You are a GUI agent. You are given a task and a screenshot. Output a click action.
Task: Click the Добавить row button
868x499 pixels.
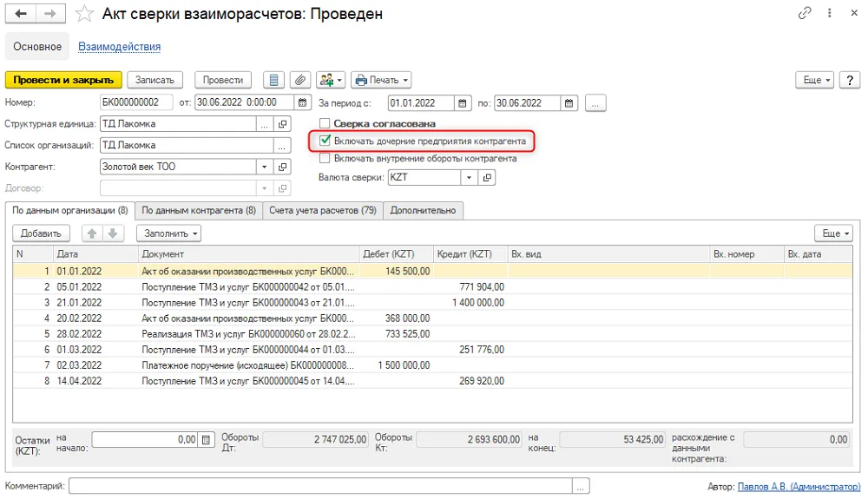(41, 233)
